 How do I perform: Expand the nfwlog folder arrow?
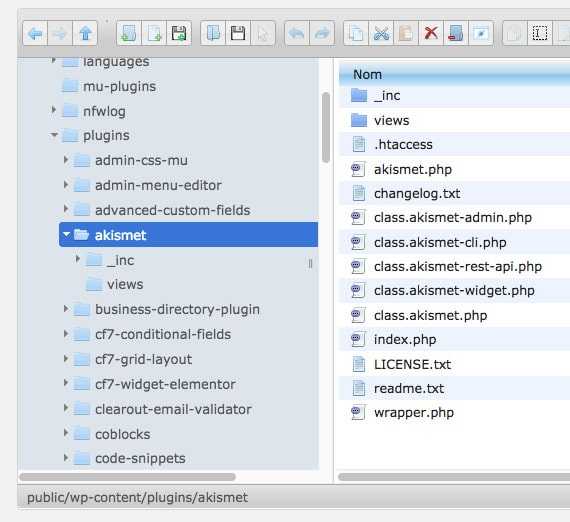tap(54, 110)
